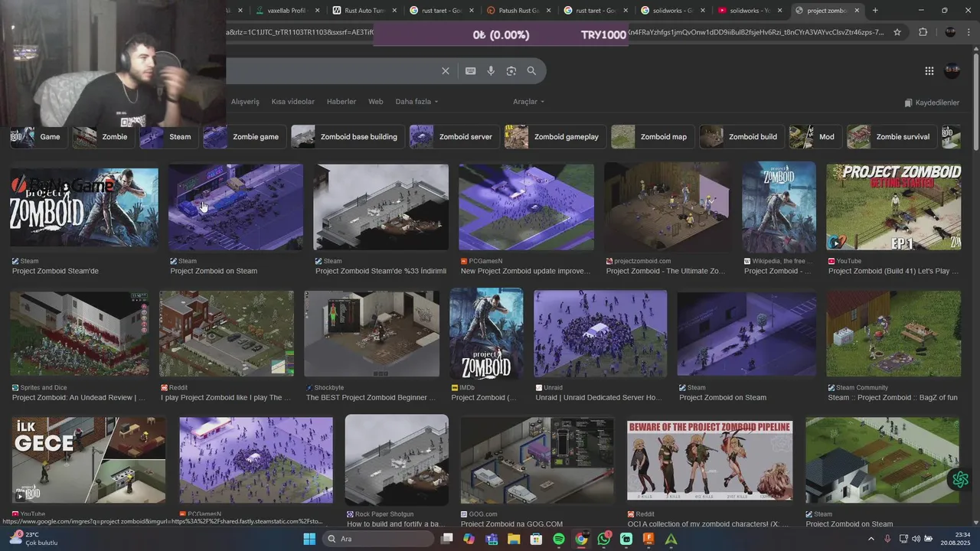Expand the Araçlar tools dropdown
Image resolution: width=980 pixels, height=551 pixels.
tap(529, 102)
